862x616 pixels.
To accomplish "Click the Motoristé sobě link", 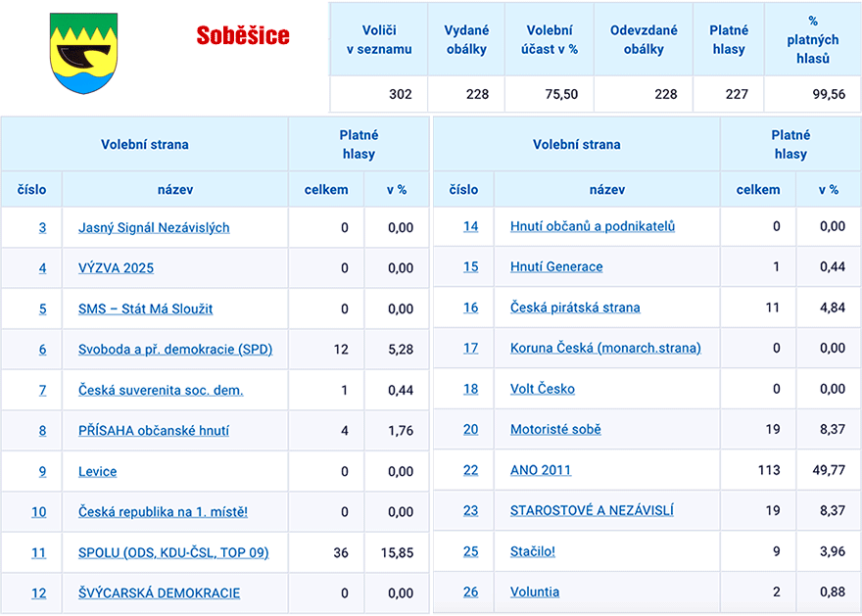I will point(555,429).
